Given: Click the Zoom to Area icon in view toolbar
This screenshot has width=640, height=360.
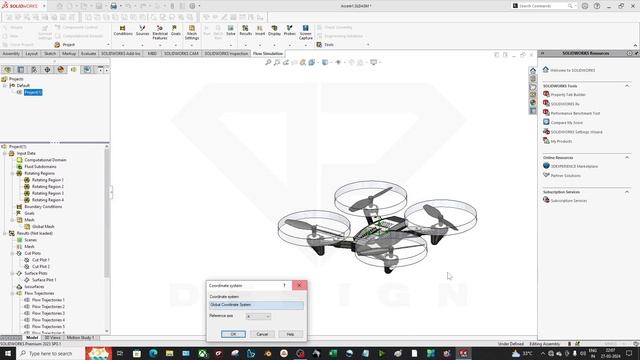Looking at the screenshot, I should click(x=277, y=62).
